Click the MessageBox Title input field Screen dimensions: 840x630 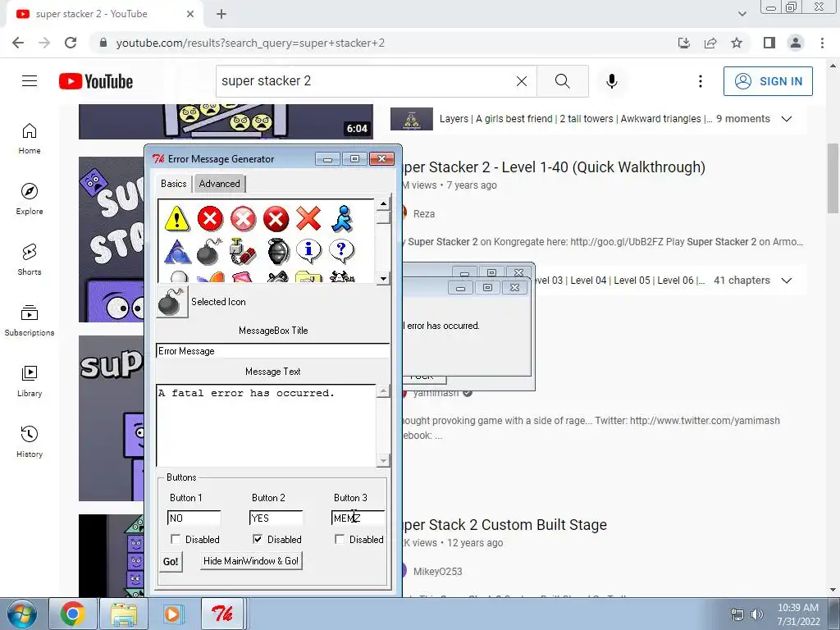(272, 351)
